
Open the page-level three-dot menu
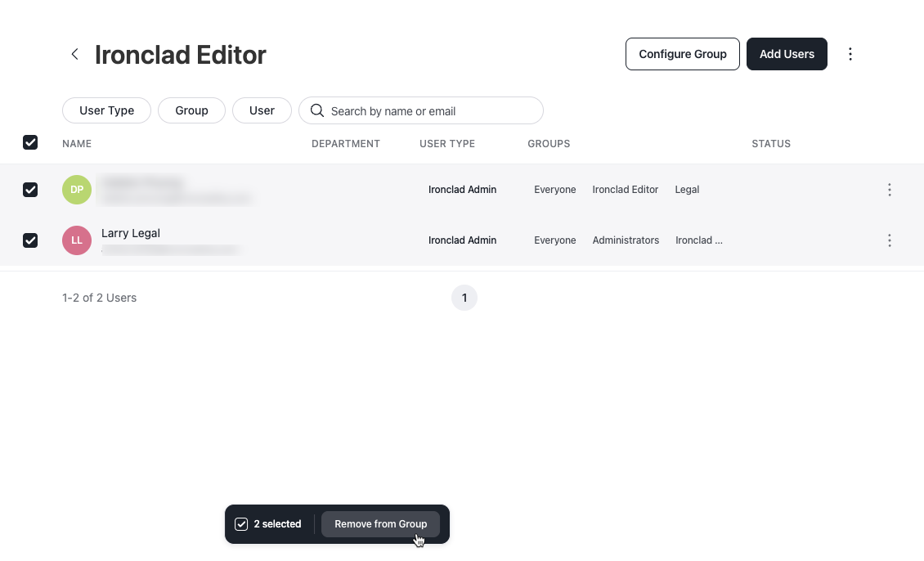850,54
